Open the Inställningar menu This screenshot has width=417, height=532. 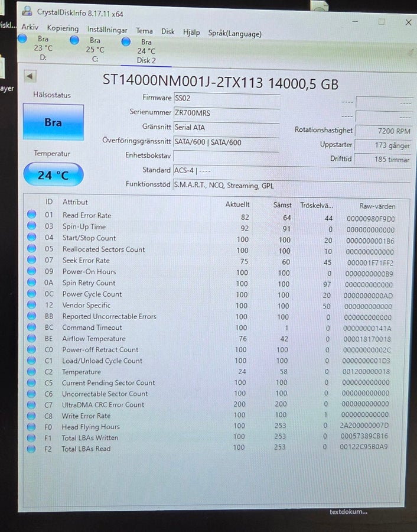point(107,30)
